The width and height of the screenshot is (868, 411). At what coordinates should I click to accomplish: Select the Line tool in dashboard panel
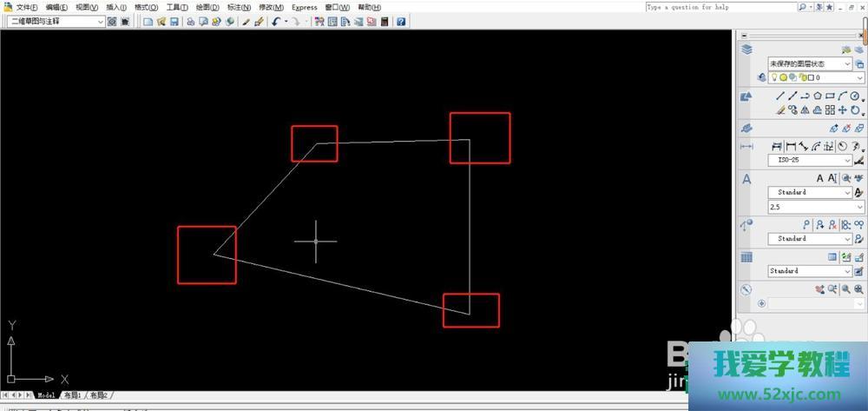coord(780,96)
